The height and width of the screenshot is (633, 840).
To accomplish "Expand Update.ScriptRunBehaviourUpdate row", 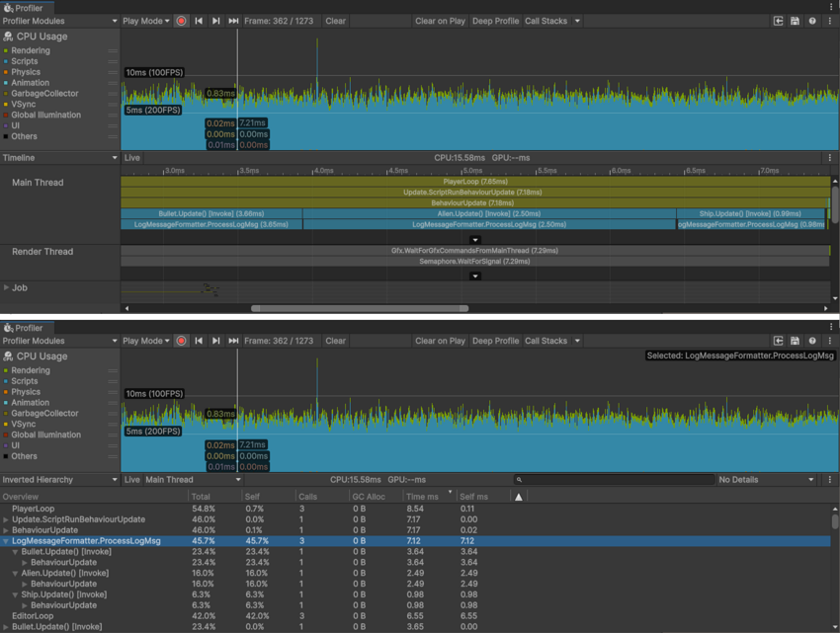I will 6,519.
